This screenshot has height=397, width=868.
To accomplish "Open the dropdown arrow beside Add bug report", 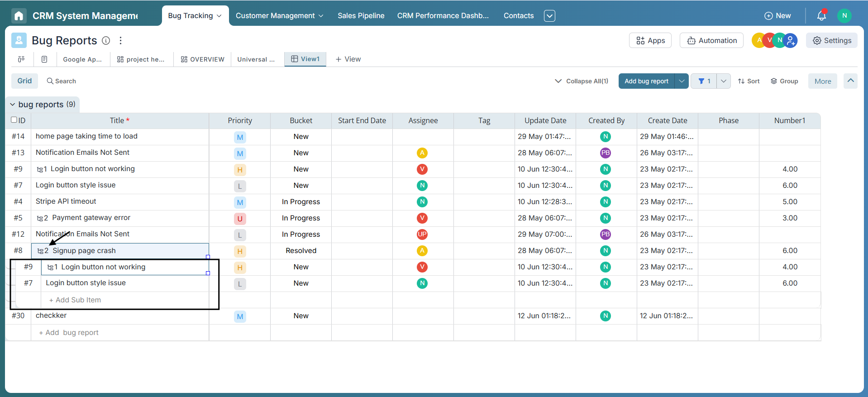I will click(682, 81).
